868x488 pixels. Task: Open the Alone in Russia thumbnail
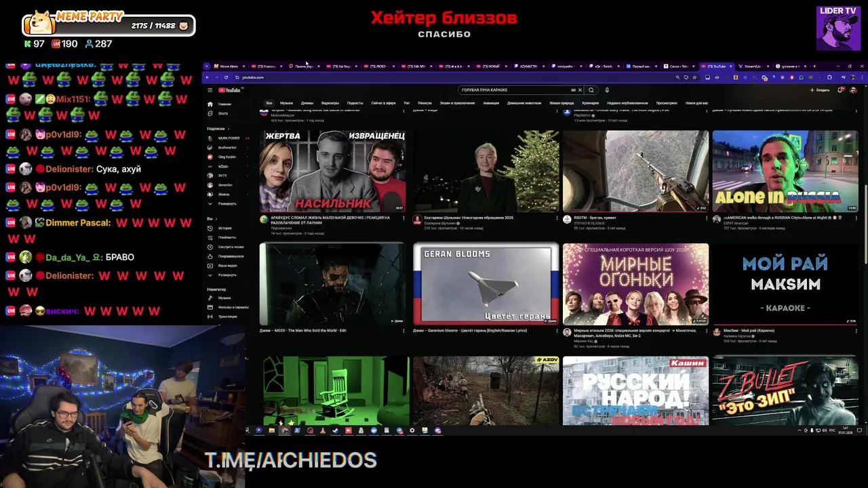click(785, 171)
